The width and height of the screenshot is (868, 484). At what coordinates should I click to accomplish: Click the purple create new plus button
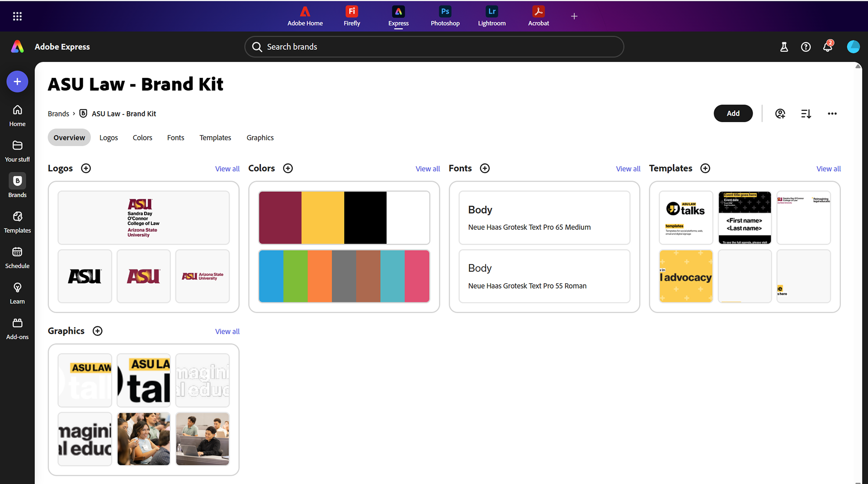17,81
